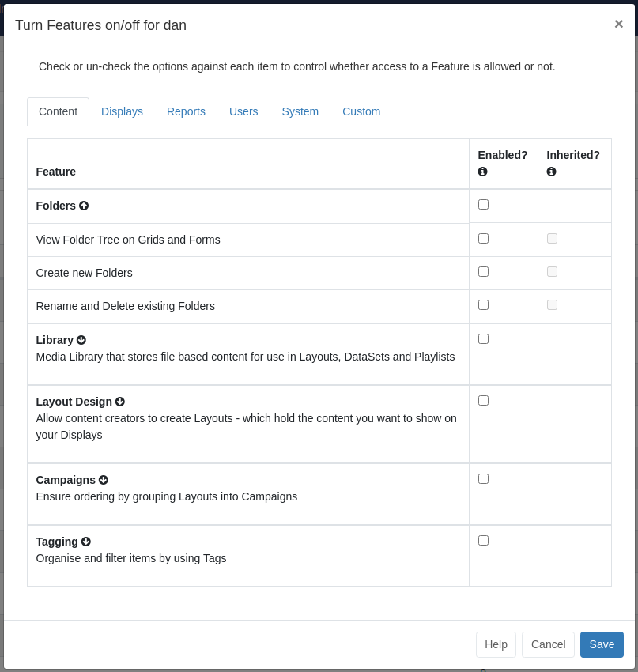Enable the Campaigns feature checkbox

pyautogui.click(x=483, y=479)
